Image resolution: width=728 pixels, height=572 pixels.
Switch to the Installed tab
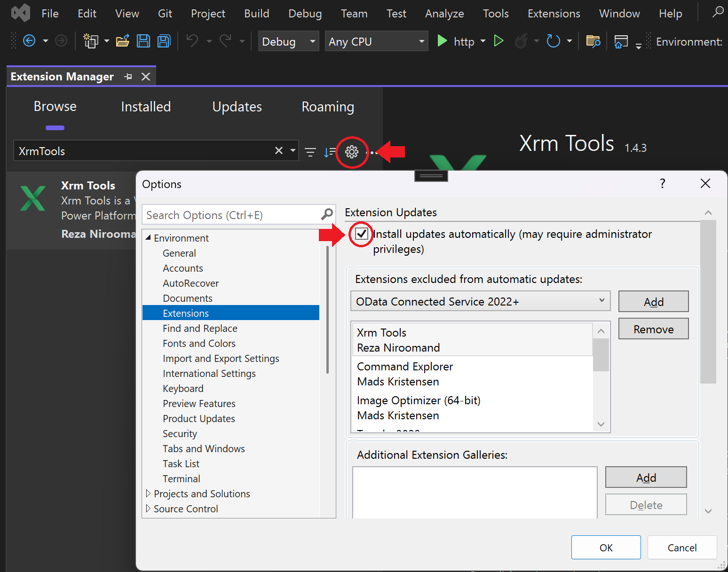click(146, 107)
